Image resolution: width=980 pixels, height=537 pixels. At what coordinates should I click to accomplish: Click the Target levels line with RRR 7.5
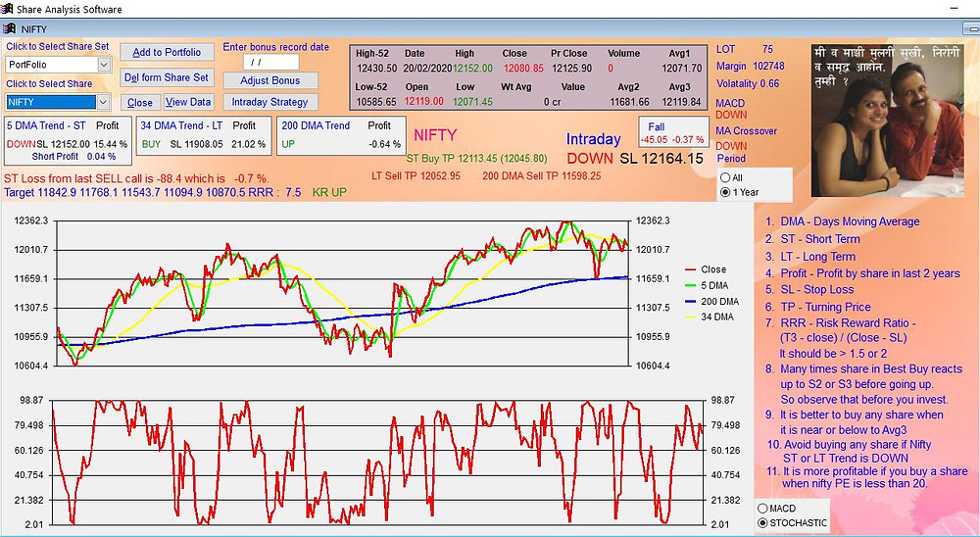click(153, 192)
